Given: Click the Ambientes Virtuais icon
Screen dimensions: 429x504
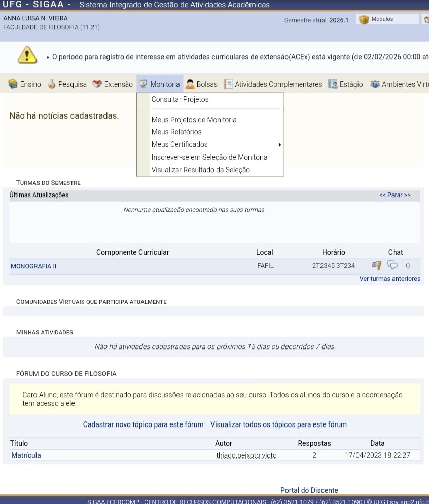Looking at the screenshot, I should 375,84.
